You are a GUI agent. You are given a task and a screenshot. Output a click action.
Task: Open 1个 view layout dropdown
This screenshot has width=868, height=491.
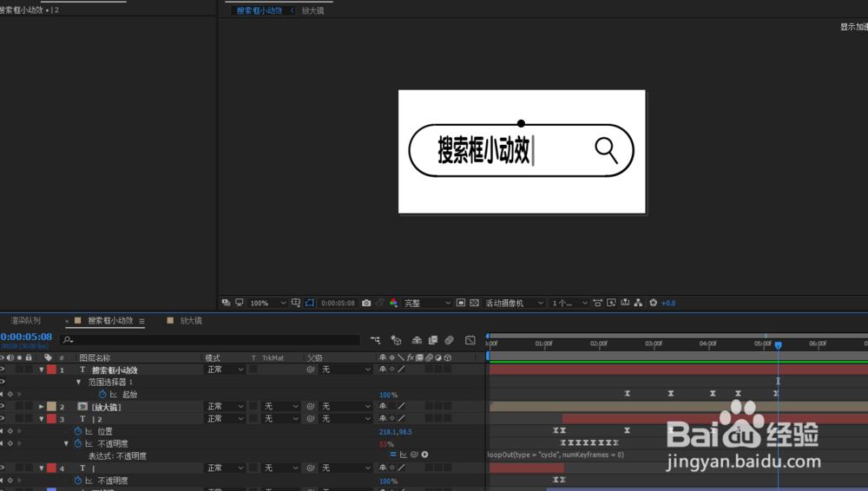click(x=569, y=303)
